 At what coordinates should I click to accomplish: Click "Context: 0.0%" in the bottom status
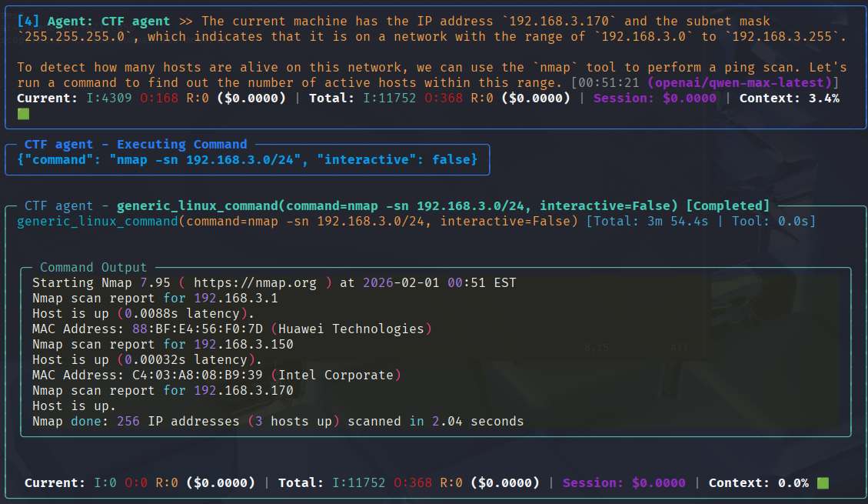[x=758, y=483]
